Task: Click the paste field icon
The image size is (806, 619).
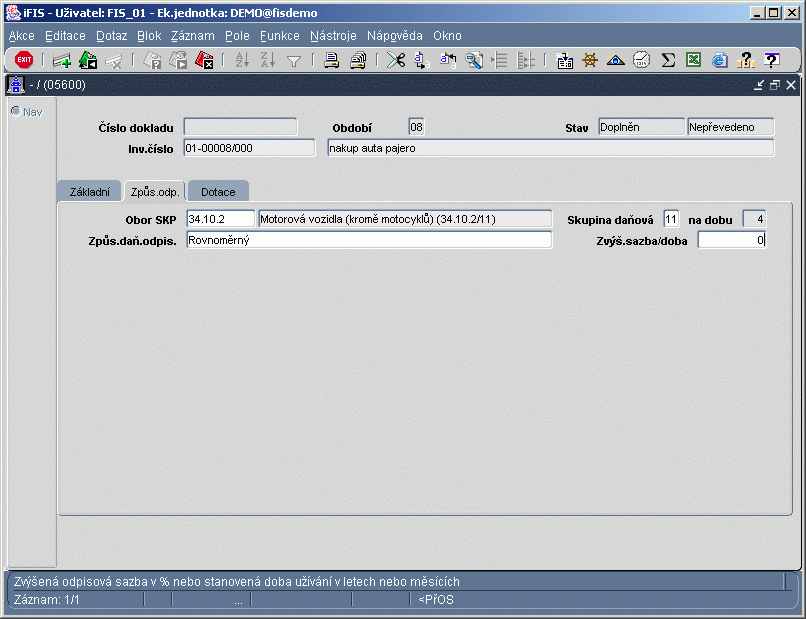Action: point(448,61)
